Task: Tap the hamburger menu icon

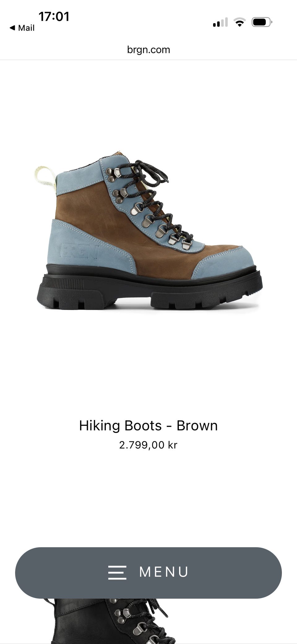Action: coord(117,572)
